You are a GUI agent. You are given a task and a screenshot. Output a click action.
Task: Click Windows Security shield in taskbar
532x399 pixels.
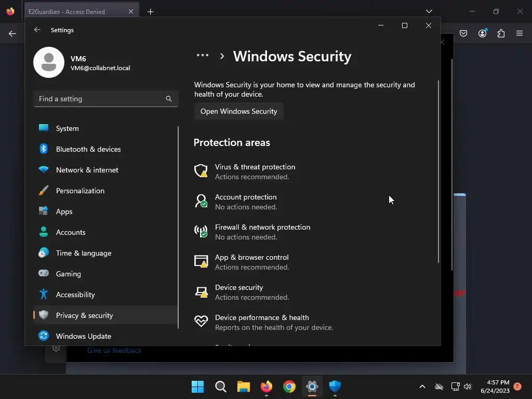click(x=335, y=387)
